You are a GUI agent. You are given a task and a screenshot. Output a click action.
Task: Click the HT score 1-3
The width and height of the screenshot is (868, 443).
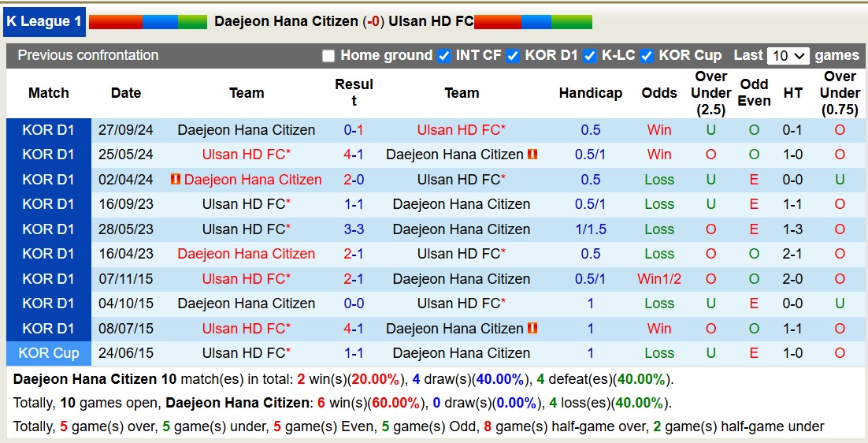tap(792, 229)
